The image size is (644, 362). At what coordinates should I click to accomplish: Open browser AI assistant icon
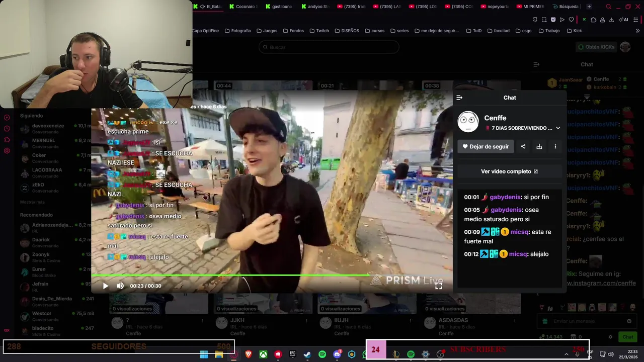pyautogui.click(x=624, y=20)
